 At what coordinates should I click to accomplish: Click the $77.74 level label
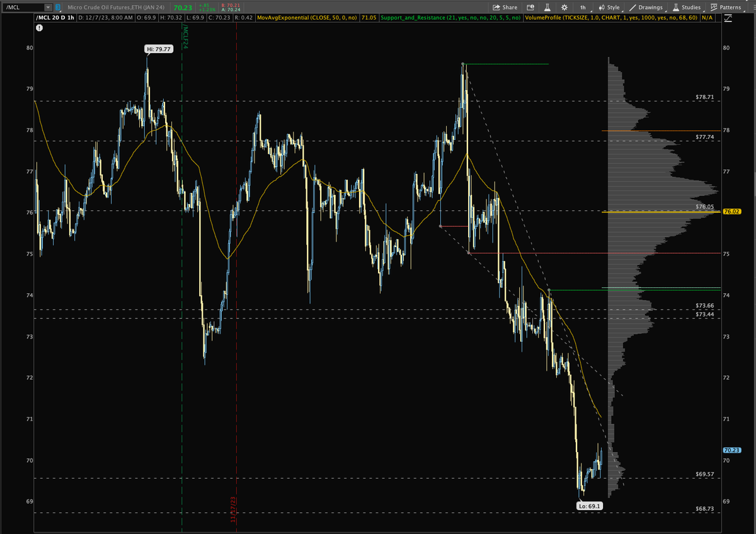click(705, 137)
